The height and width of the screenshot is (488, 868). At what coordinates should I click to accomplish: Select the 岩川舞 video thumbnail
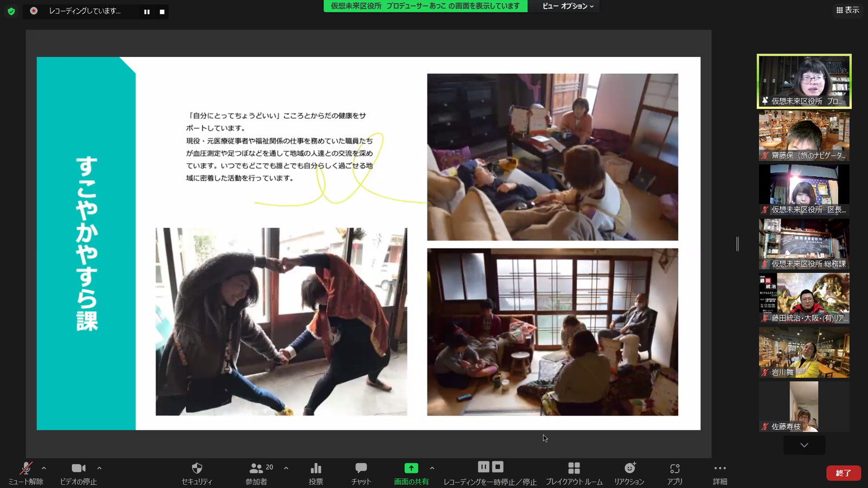[x=804, y=352]
